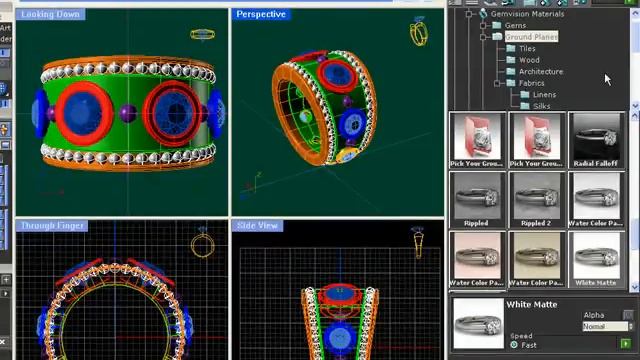Activate the Side View viewport label
The width and height of the screenshot is (640, 360).
coord(258,226)
